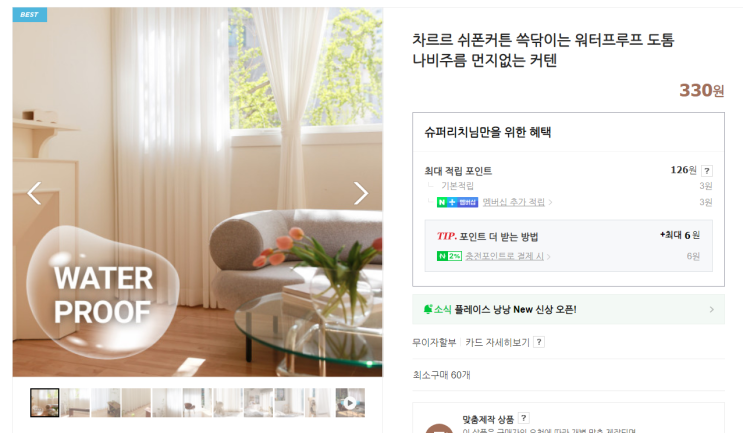Click the 무이자할부 text
743x433 pixels.
click(x=434, y=342)
